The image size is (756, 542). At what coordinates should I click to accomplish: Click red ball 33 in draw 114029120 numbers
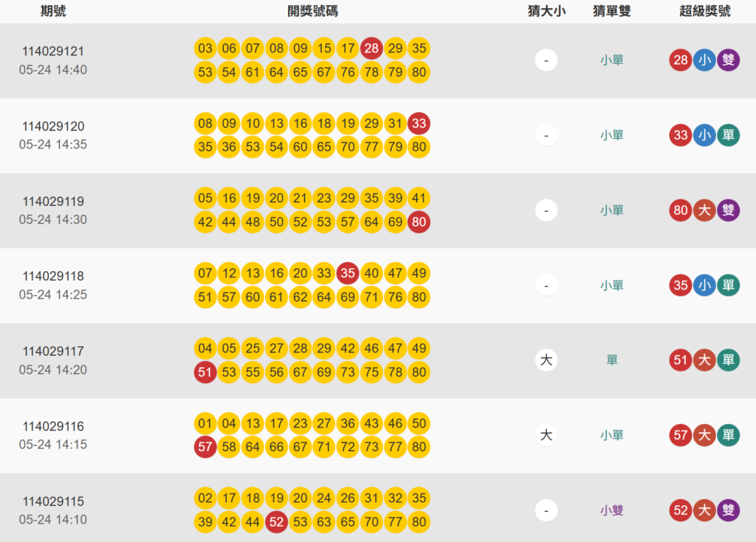[x=419, y=123]
